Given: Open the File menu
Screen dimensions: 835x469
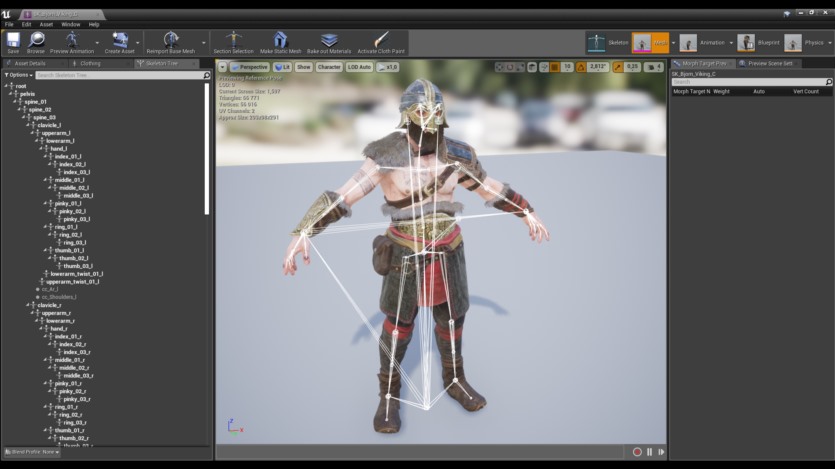Looking at the screenshot, I should pos(9,24).
